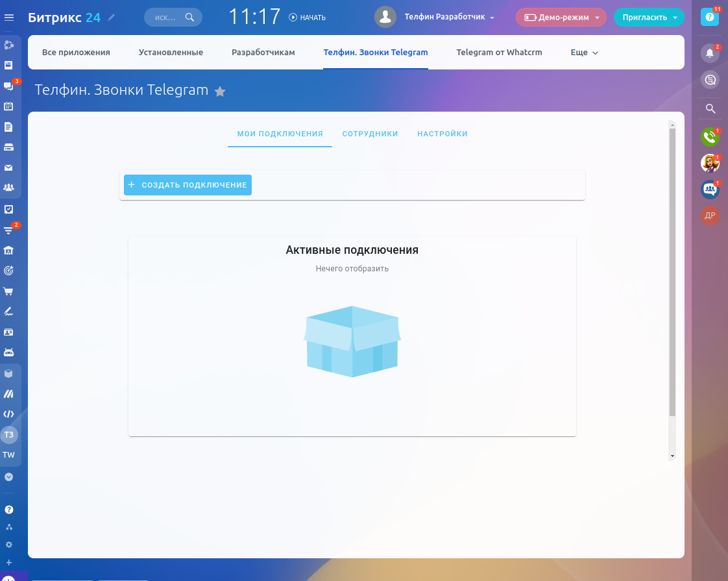The height and width of the screenshot is (581, 728).
Task: Click the search field in header
Action: pyautogui.click(x=173, y=18)
